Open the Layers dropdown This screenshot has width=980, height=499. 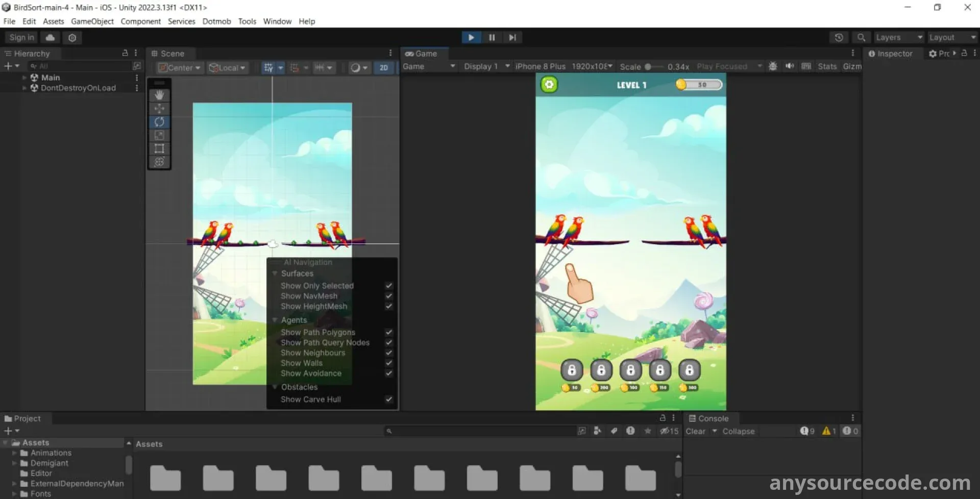(899, 37)
